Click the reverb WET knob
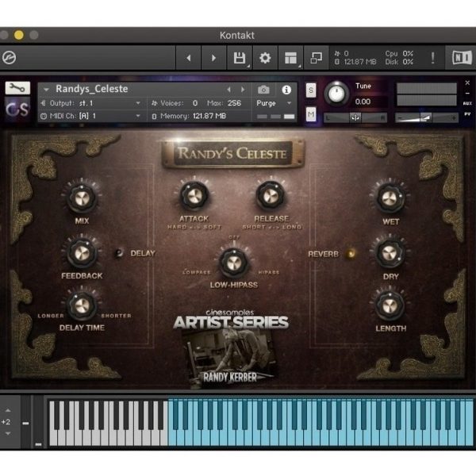Viewport: 476px width, 476px height. pos(390,198)
